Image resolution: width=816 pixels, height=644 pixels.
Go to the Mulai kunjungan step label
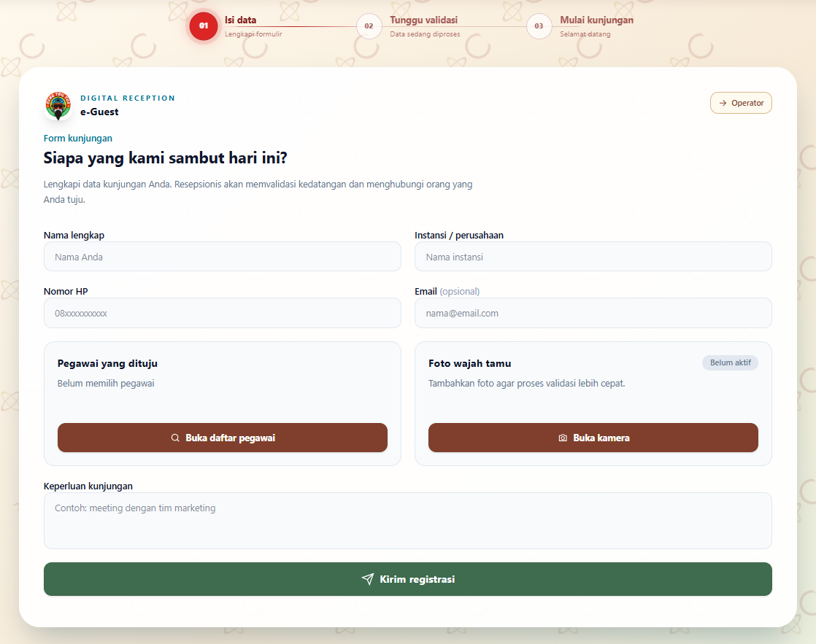(x=596, y=20)
